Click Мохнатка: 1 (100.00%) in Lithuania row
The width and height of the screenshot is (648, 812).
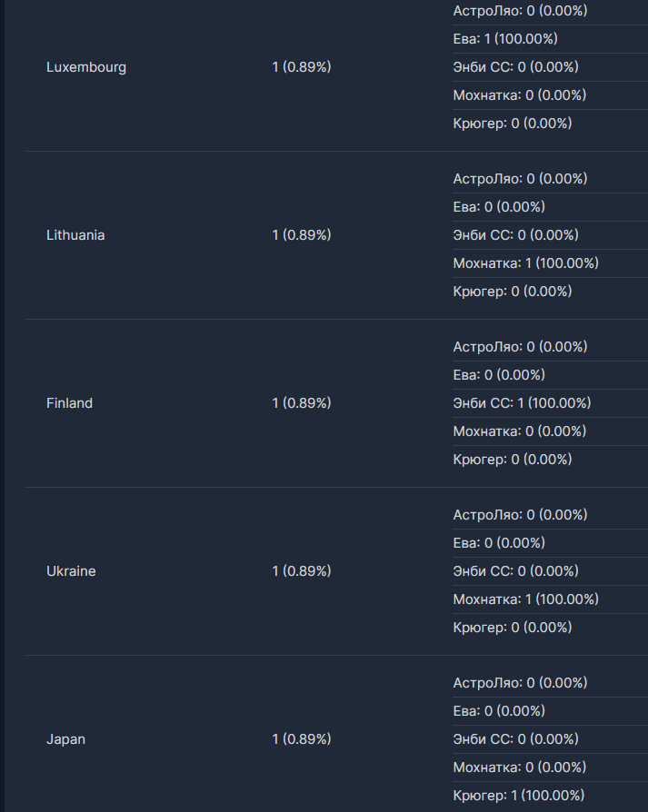525,263
